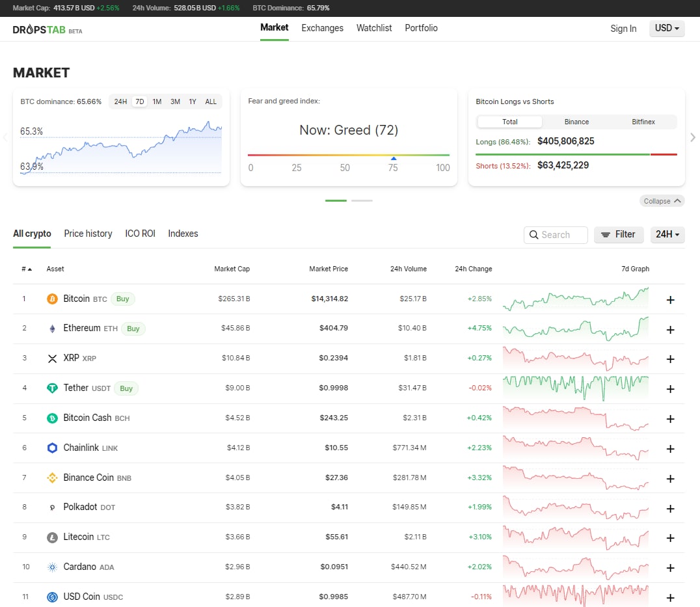The image size is (700, 607).
Task: Open the Market navigation tab
Action: 274,28
